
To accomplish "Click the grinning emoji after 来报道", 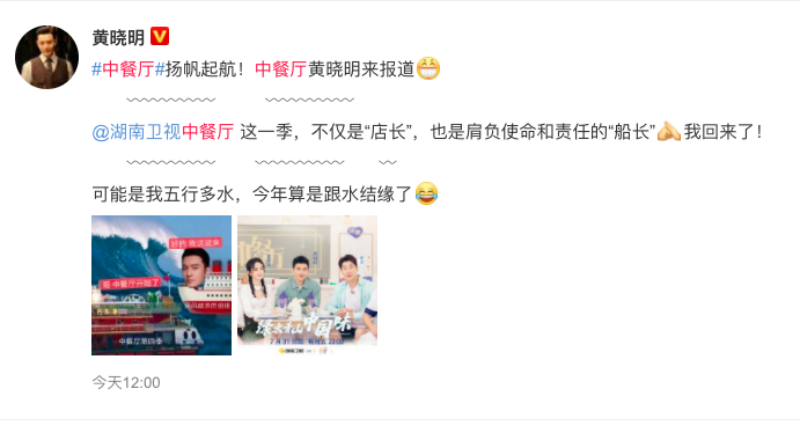I will pyautogui.click(x=428, y=68).
